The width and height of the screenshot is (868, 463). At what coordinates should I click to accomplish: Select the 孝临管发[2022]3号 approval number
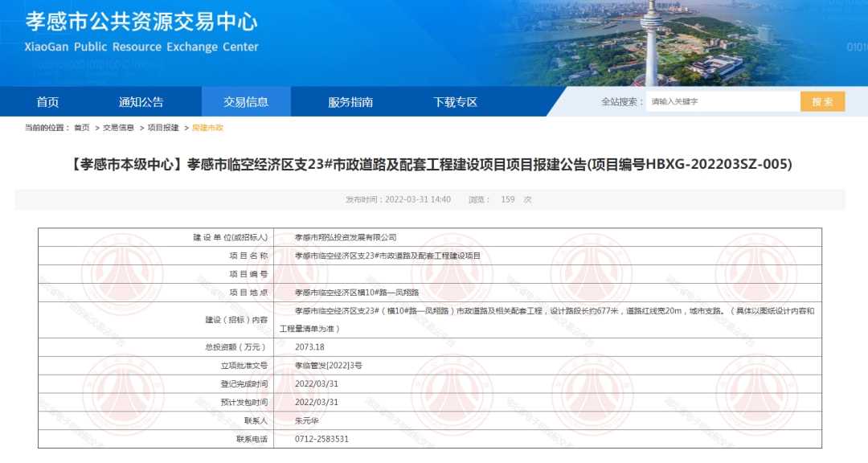point(328,366)
